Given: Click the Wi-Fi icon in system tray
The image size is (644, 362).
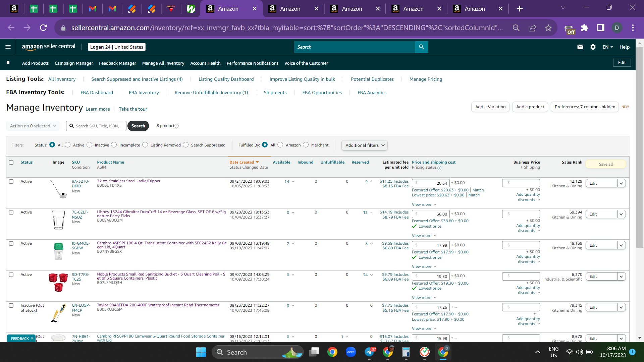Looking at the screenshot, I should pos(569,352).
